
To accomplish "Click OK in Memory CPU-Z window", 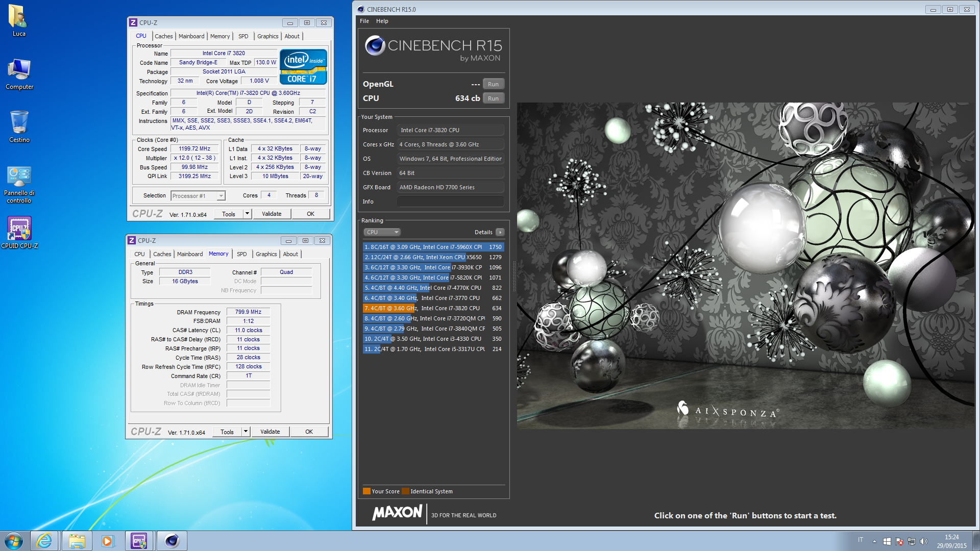I will pos(309,432).
